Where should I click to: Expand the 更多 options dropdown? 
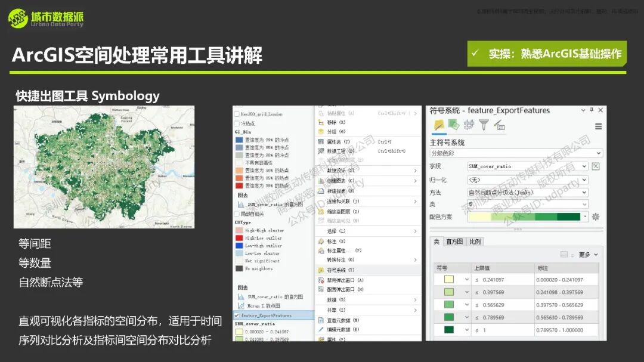coord(589,255)
